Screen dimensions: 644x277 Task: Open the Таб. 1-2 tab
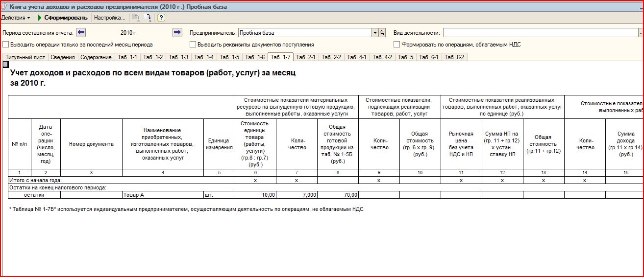pyautogui.click(x=153, y=57)
